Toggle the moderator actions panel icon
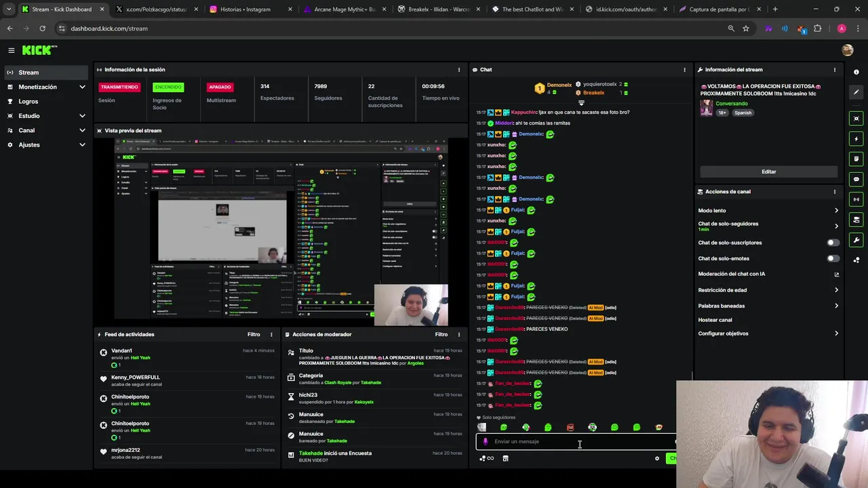Viewport: 868px width, 488px height. point(856,220)
